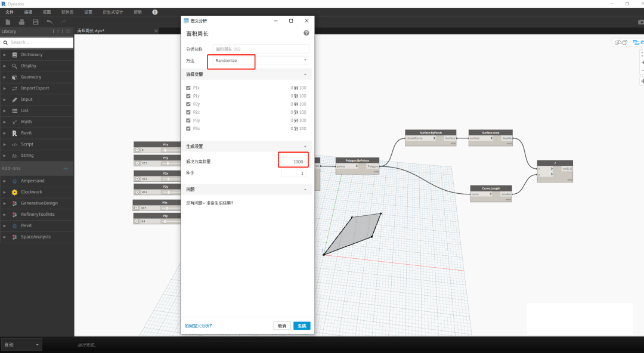
Task: Open the 如何定义分析? link
Action: coord(199,326)
